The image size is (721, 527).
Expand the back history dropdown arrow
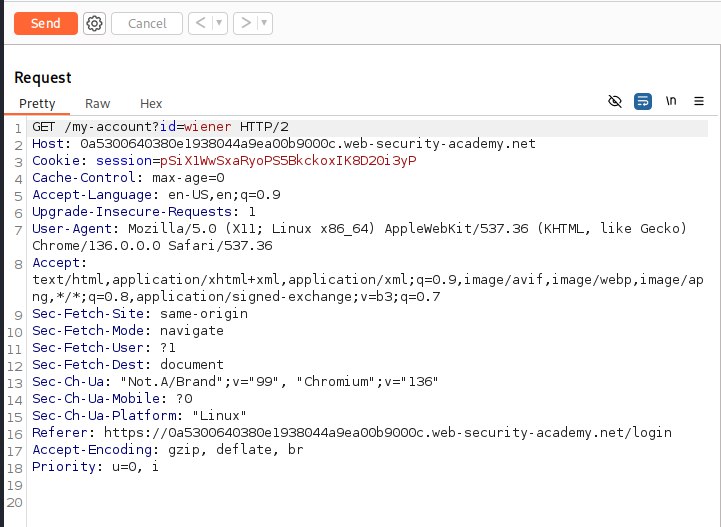point(219,23)
